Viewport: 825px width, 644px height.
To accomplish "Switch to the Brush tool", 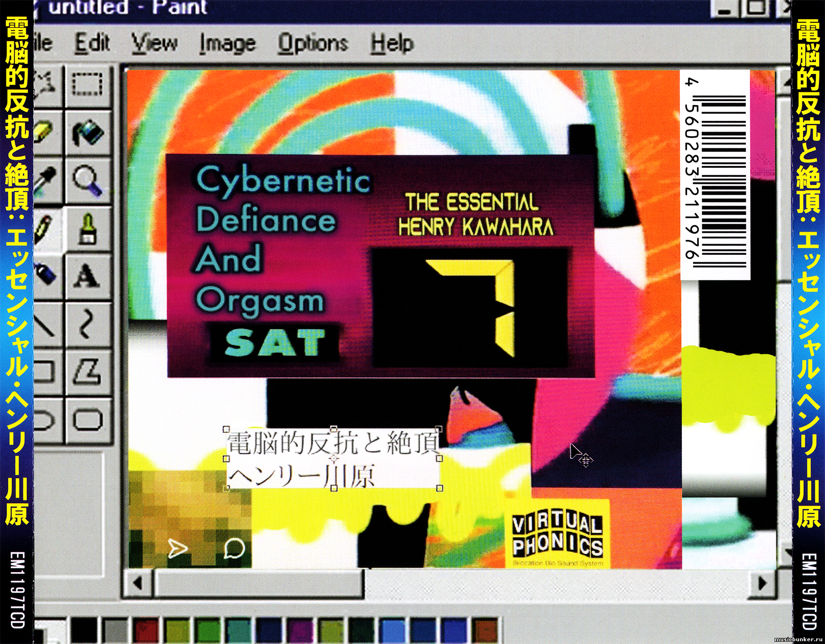I will click(88, 229).
